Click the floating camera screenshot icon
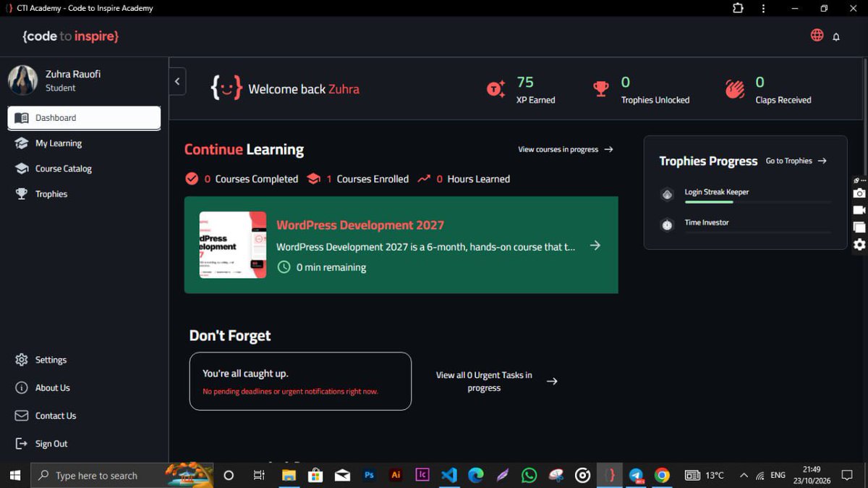 click(859, 193)
